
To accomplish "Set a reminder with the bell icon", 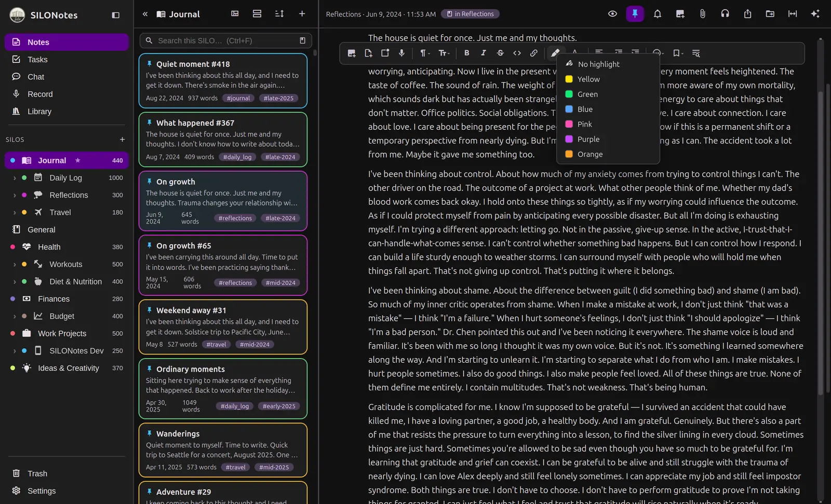I will click(657, 14).
